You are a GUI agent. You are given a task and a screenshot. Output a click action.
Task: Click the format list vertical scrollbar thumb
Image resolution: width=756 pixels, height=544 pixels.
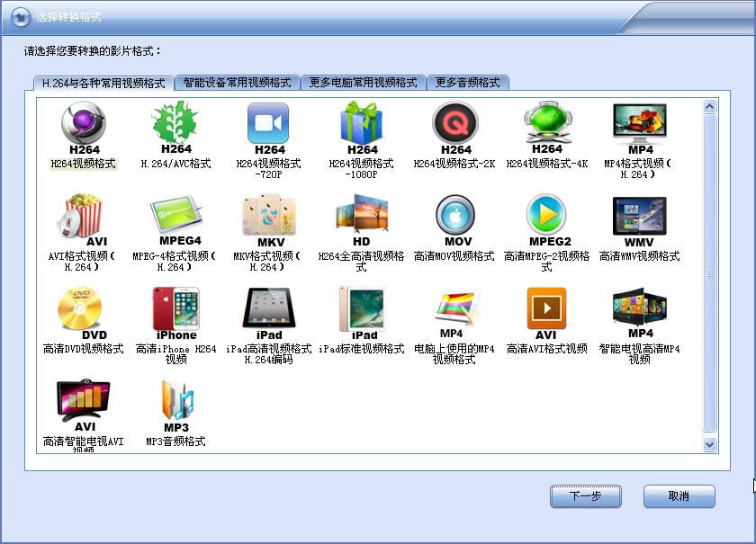coord(709,273)
